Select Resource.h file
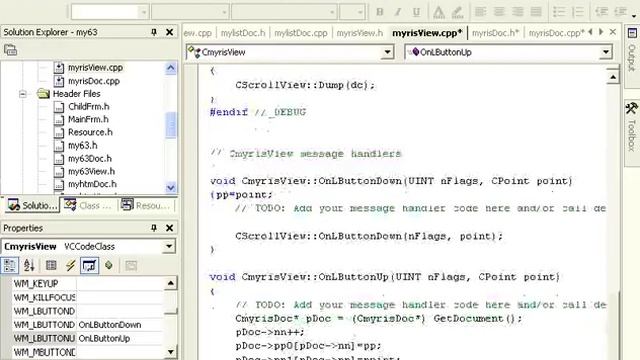The height and width of the screenshot is (360, 640). click(x=90, y=133)
